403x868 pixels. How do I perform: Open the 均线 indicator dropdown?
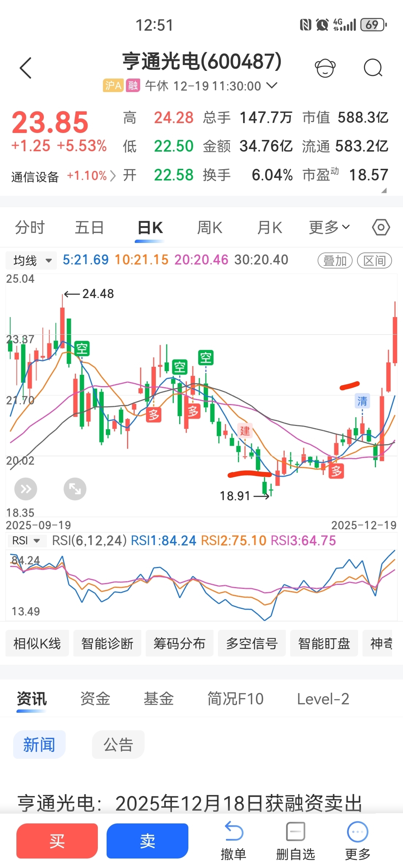[x=31, y=260]
